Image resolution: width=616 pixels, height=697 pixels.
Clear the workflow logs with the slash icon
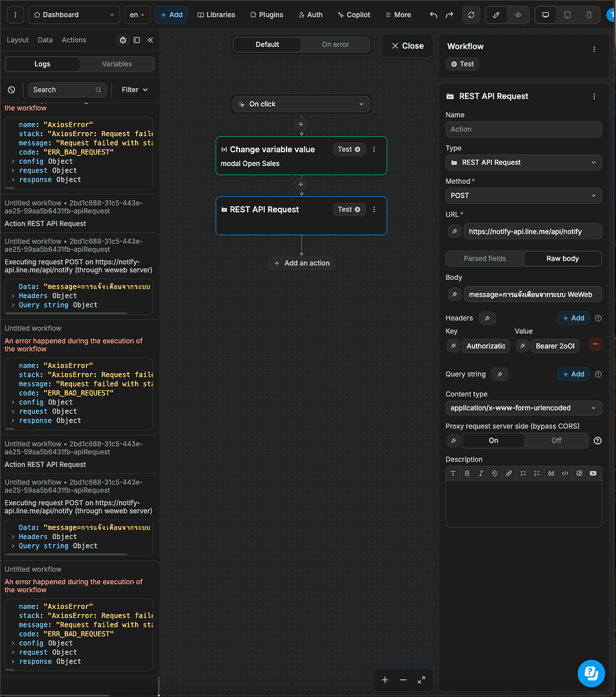pyautogui.click(x=10, y=89)
